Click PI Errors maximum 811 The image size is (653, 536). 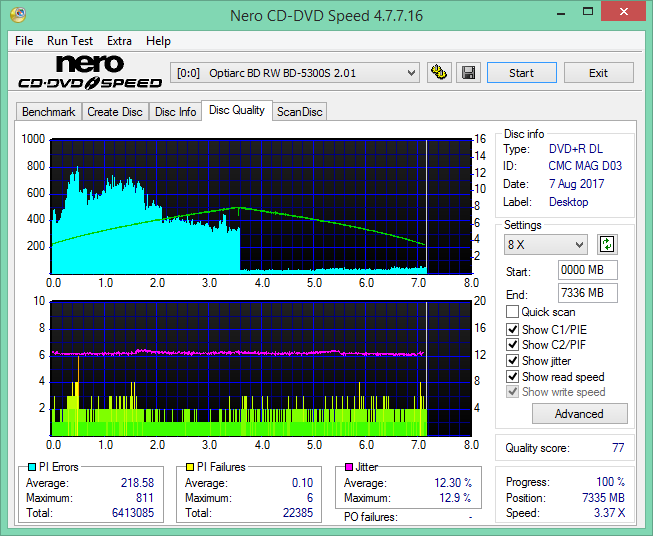coord(145,497)
